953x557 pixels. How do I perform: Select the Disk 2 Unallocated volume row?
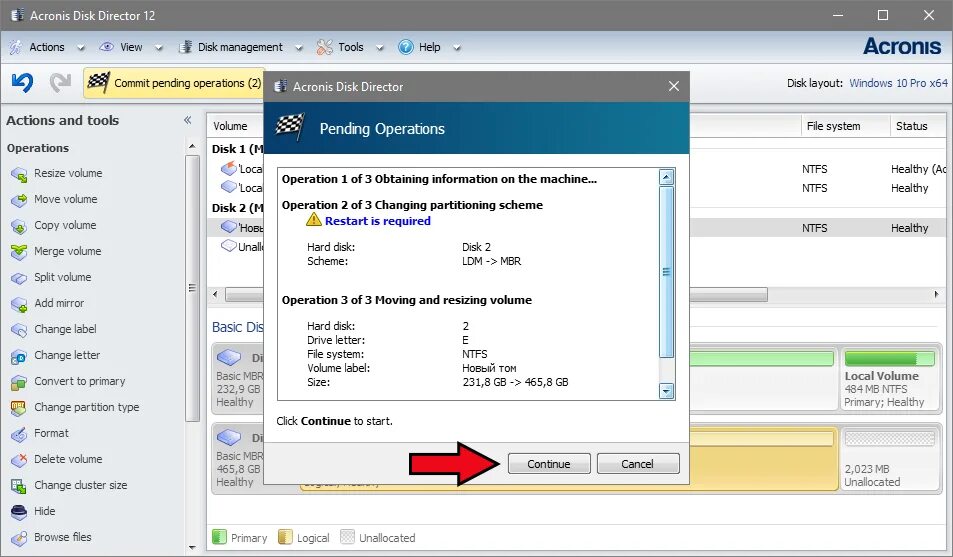(236, 246)
